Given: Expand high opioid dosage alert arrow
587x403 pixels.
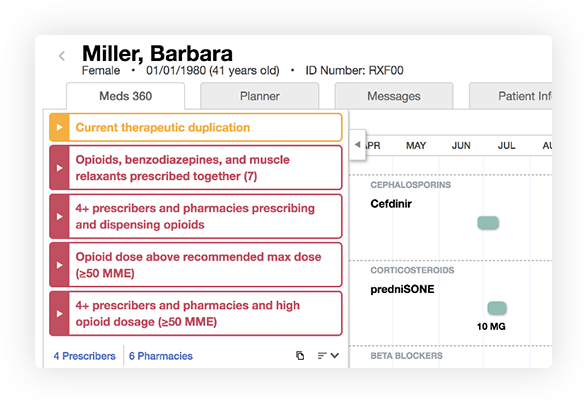Looking at the screenshot, I should pos(59,313).
